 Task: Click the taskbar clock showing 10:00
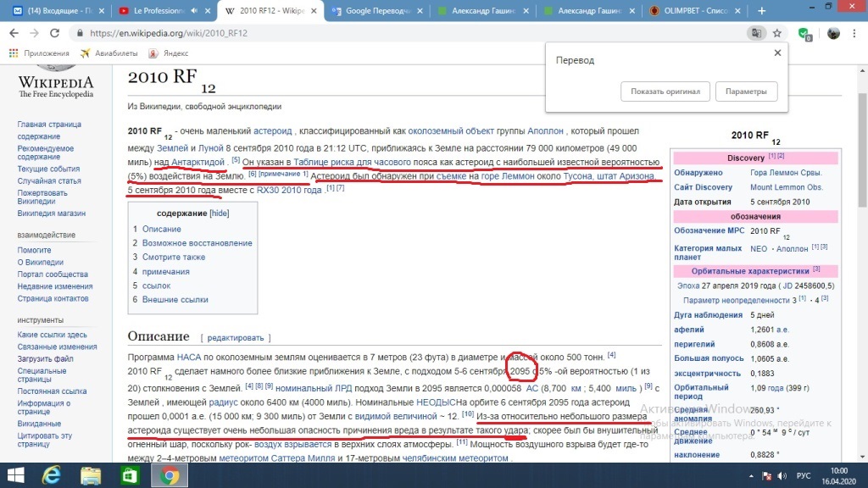click(x=838, y=476)
